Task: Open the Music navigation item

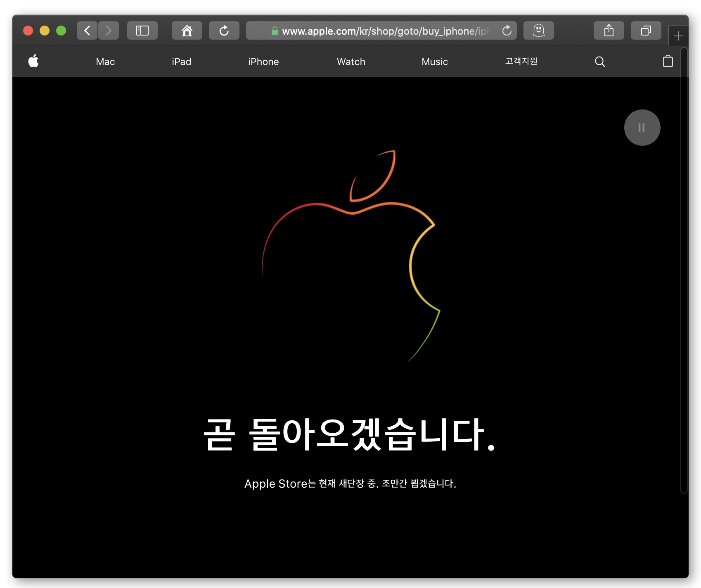Action: (x=435, y=62)
